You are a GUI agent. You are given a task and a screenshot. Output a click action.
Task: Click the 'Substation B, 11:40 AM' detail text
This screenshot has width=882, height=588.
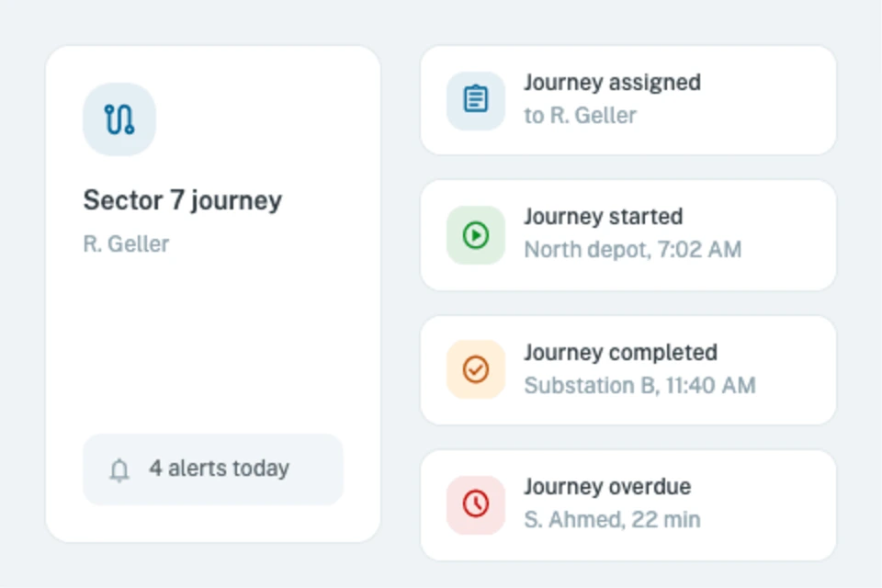pyautogui.click(x=639, y=386)
